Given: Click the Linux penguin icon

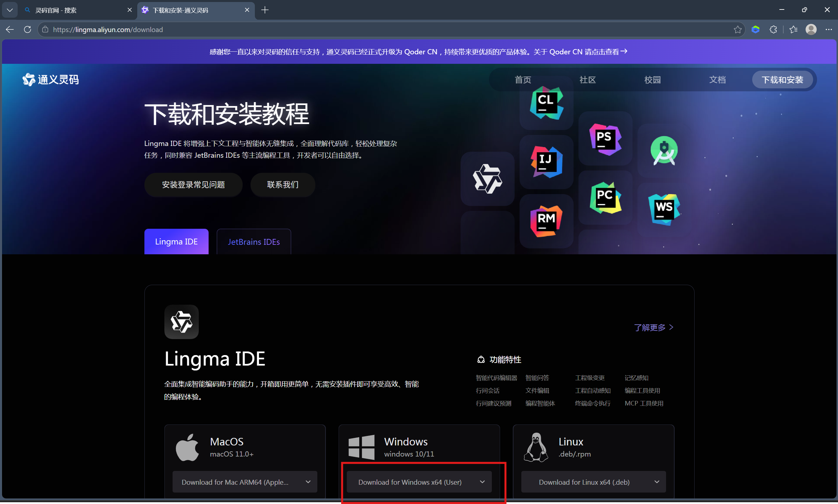Looking at the screenshot, I should click(x=536, y=447).
